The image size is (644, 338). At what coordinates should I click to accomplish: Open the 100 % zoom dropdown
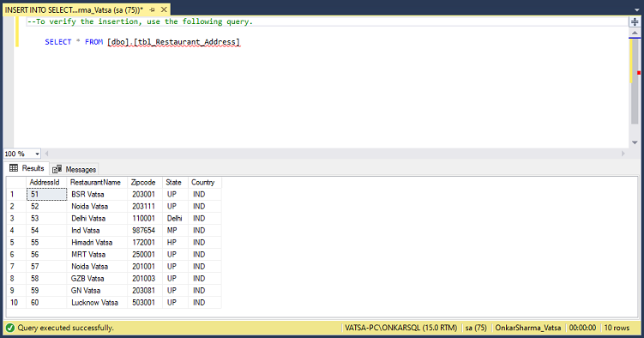click(x=37, y=154)
